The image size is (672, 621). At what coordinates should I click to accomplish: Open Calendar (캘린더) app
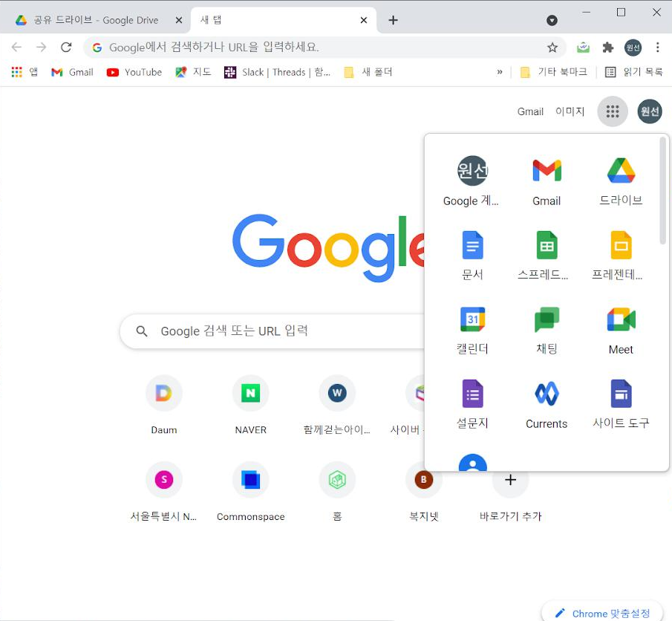pyautogui.click(x=472, y=331)
